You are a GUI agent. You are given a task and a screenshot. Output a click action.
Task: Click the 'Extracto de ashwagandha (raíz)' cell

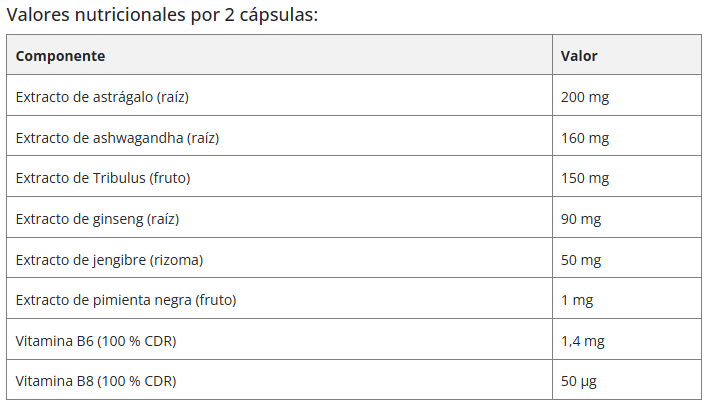[279, 136]
